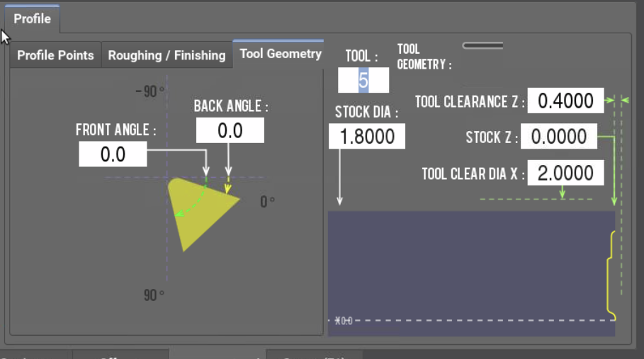Click the yellow back angle arrow marker

point(227,188)
